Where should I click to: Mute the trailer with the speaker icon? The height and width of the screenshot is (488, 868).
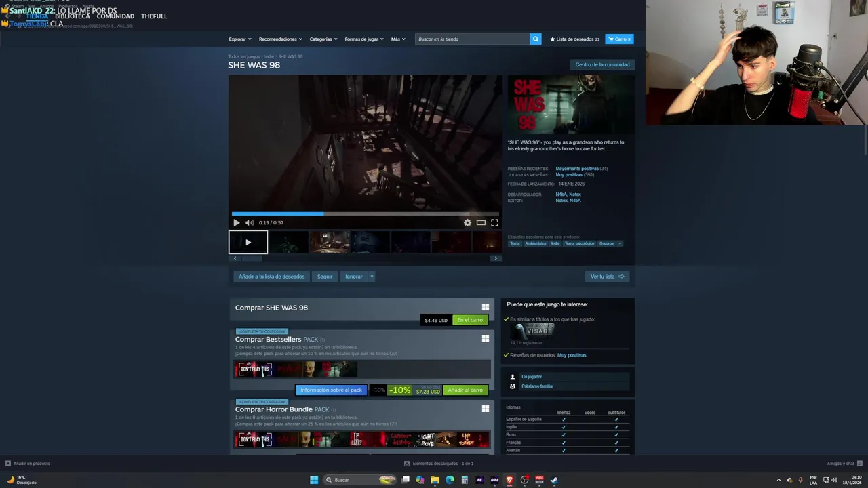click(x=250, y=222)
